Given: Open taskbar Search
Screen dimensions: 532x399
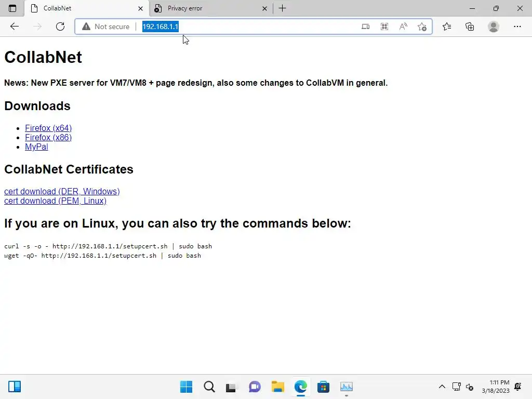Looking at the screenshot, I should pos(209,387).
